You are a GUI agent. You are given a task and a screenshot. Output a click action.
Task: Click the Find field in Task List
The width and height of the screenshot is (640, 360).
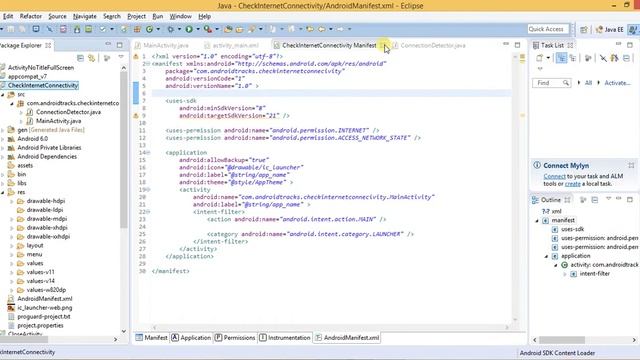(551, 83)
